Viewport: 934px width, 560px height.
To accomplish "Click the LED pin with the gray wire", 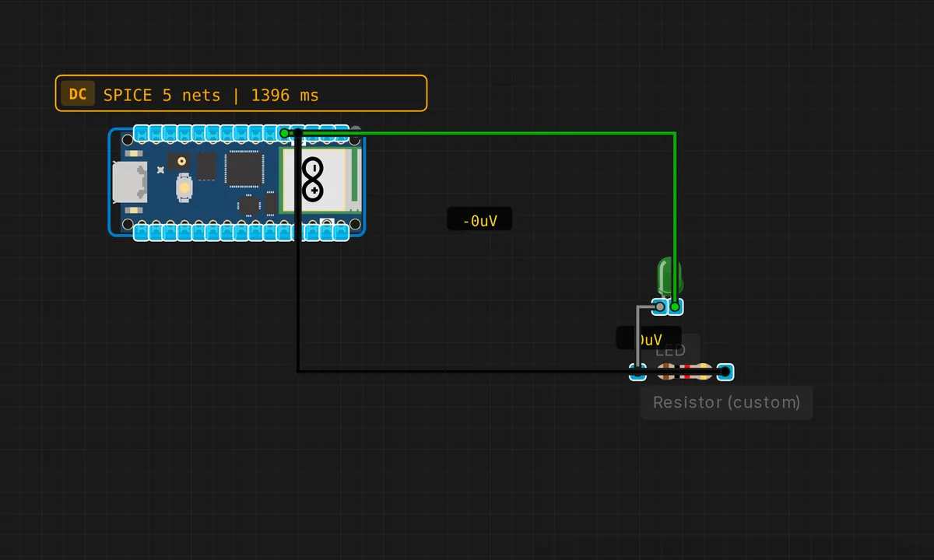I will tap(660, 306).
